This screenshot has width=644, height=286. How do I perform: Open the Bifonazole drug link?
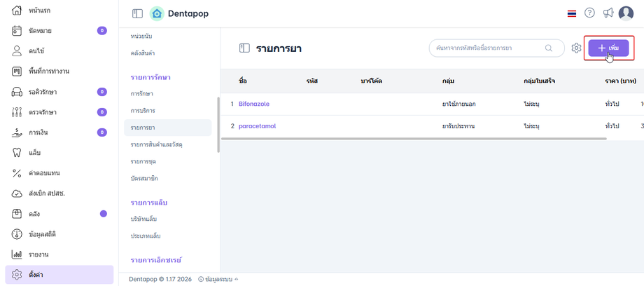click(x=253, y=104)
